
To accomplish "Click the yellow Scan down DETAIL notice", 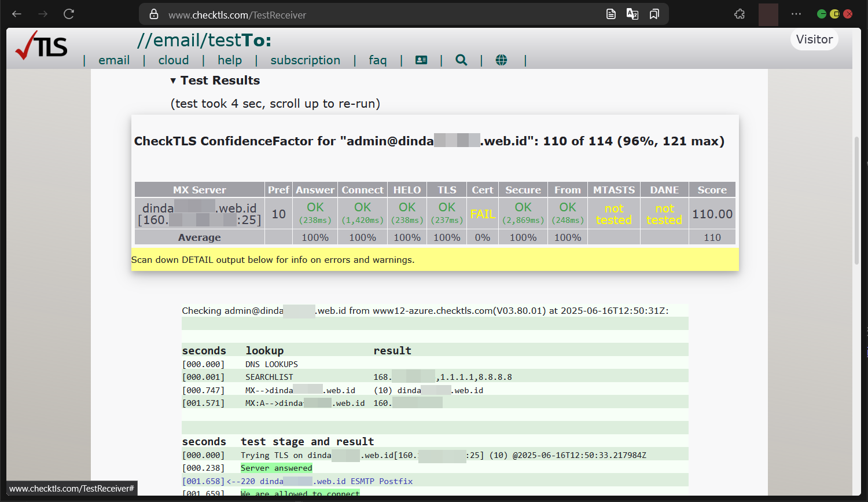I will [x=435, y=259].
